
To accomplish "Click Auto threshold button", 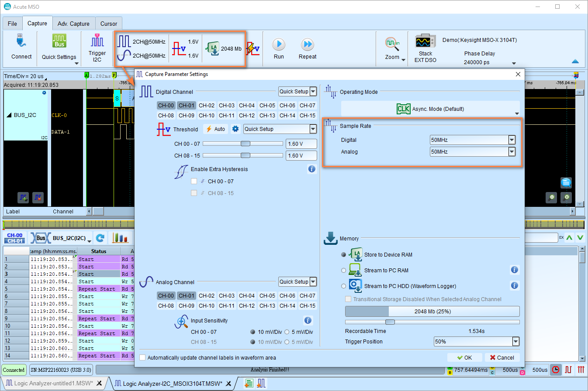I will (x=215, y=129).
